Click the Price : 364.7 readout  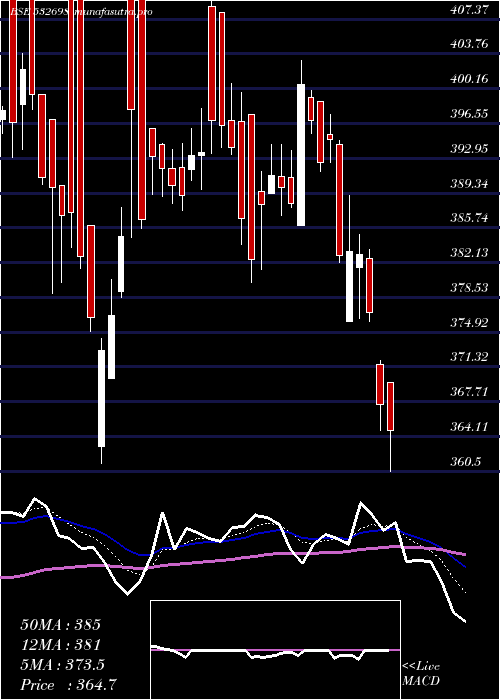(70, 685)
